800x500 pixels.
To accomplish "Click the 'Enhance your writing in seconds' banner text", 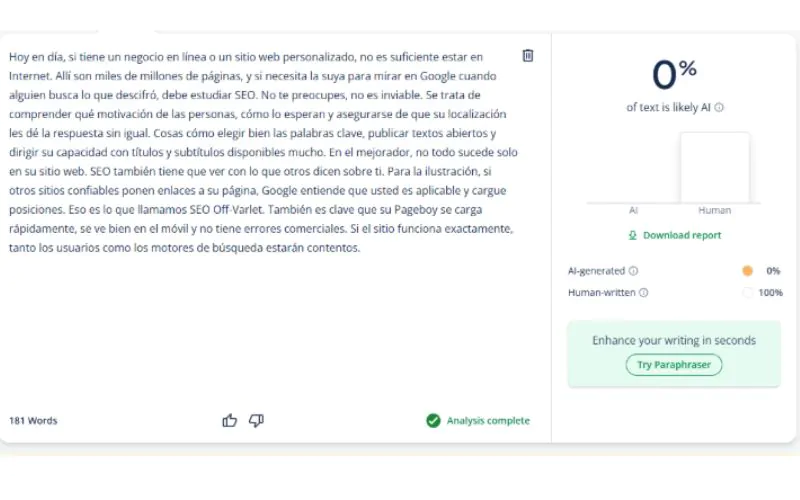I will click(x=673, y=340).
